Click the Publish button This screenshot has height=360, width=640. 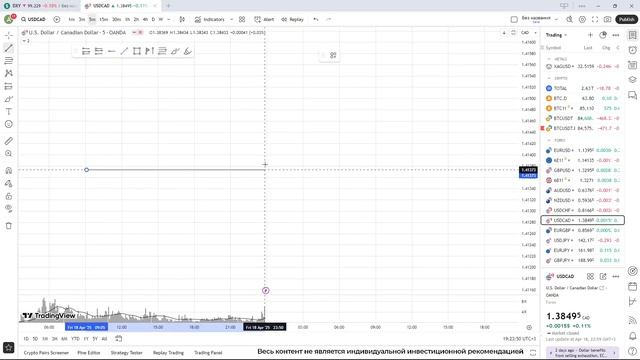click(627, 19)
